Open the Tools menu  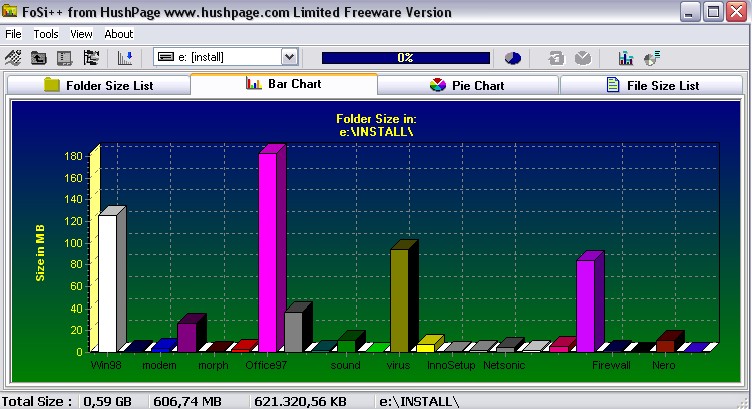click(x=46, y=34)
